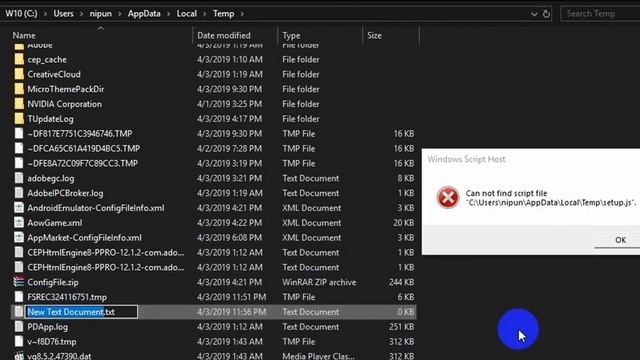Select the ConfigFile.zip file name
The height and width of the screenshot is (360, 640).
click(53, 282)
